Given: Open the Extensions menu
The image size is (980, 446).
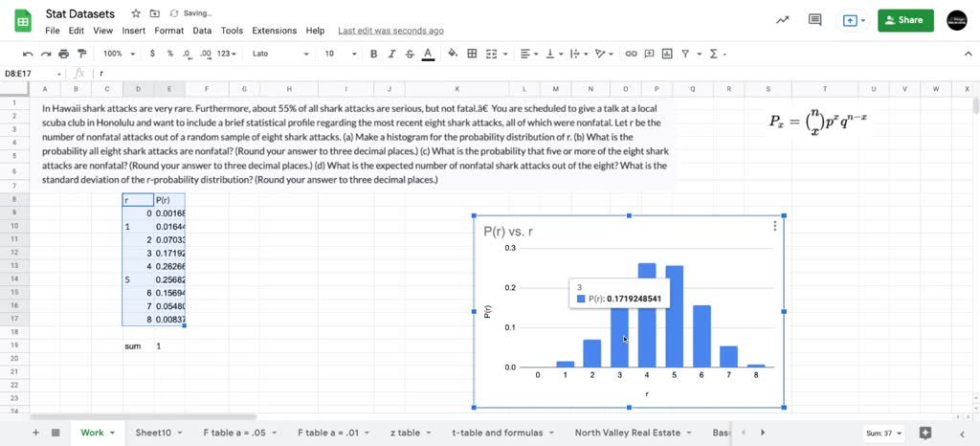Looking at the screenshot, I should (274, 31).
